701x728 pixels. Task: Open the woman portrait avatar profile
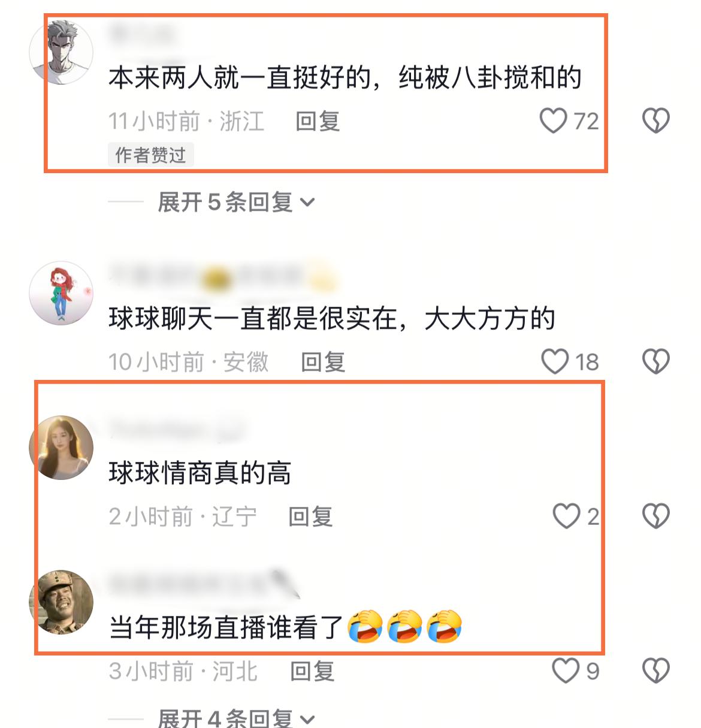[61, 447]
